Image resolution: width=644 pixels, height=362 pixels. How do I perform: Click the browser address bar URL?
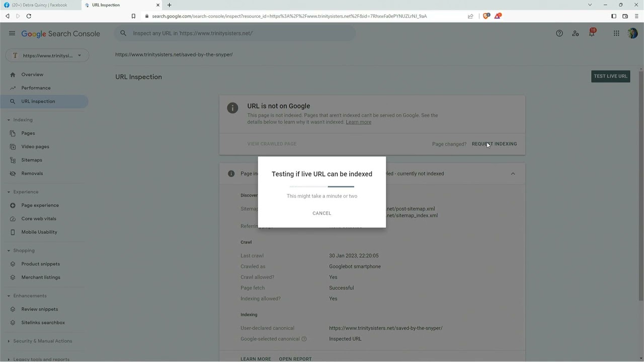[x=289, y=16]
